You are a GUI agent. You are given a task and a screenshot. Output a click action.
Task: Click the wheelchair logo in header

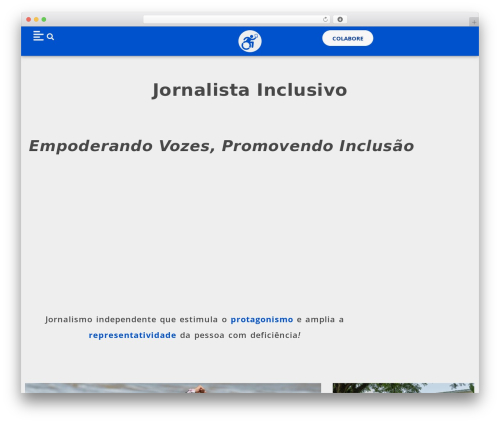(x=250, y=41)
